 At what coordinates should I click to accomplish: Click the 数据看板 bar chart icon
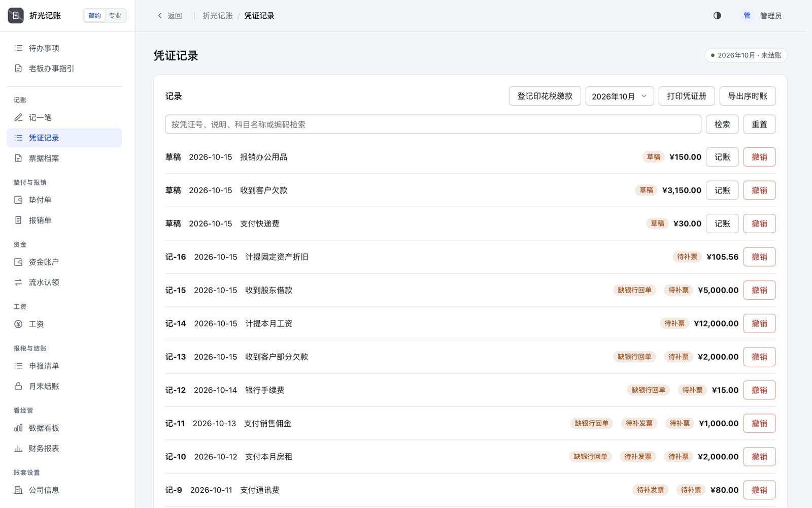[18, 428]
